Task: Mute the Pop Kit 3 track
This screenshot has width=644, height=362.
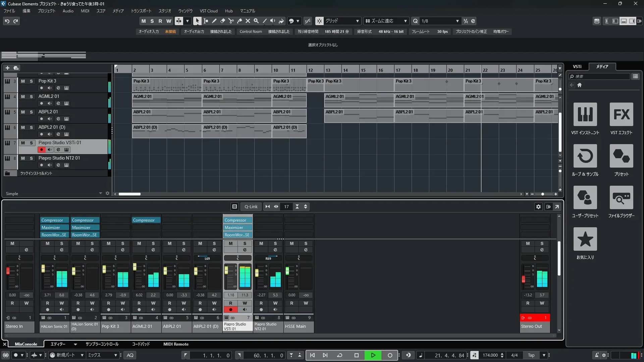Action: (x=23, y=81)
